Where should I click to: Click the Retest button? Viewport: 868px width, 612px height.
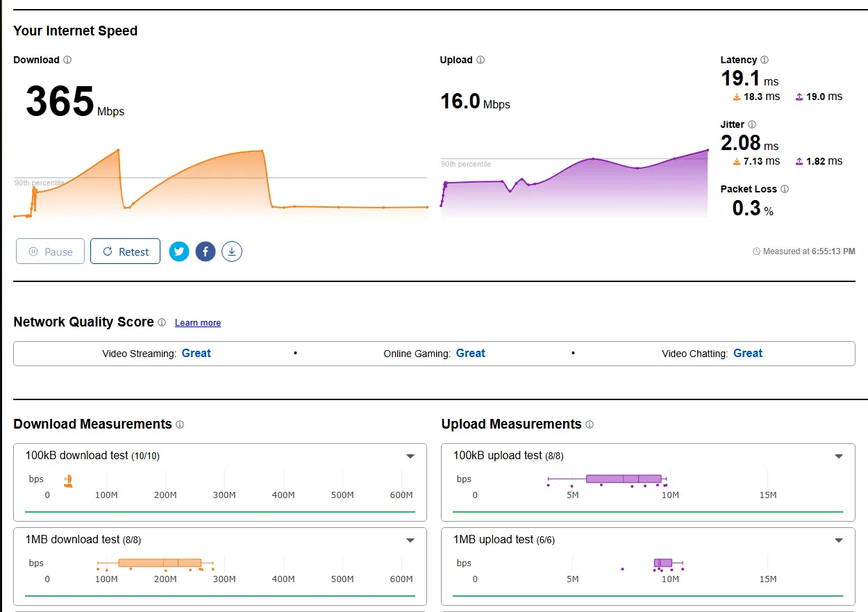(x=125, y=251)
